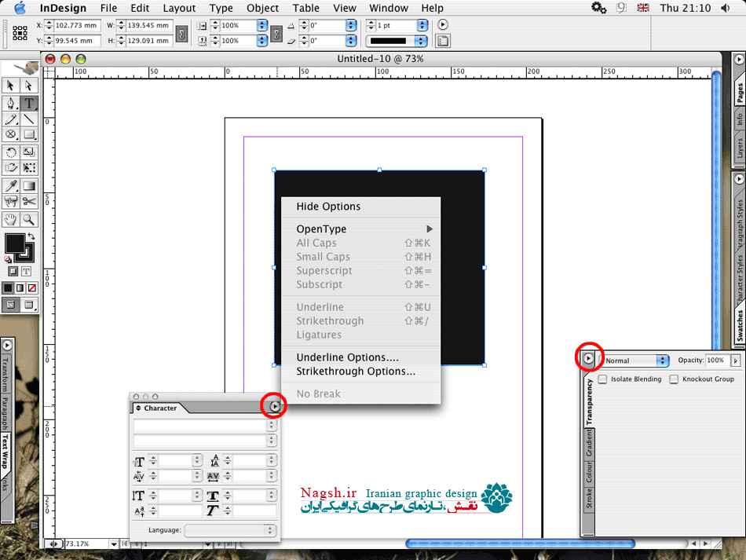Click the horizontal scrollbar thumb
This screenshot has width=746, height=560.
(x=520, y=544)
